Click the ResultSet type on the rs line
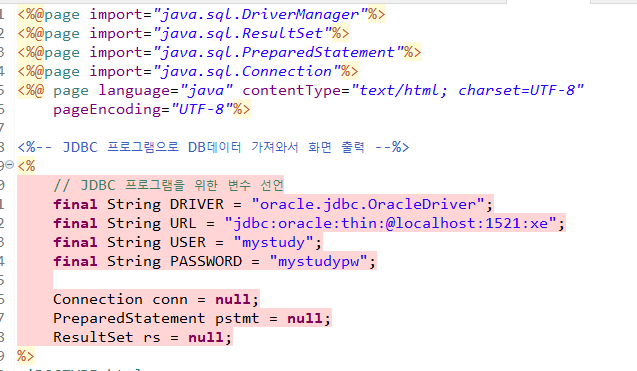This screenshot has width=637, height=371. click(93, 337)
